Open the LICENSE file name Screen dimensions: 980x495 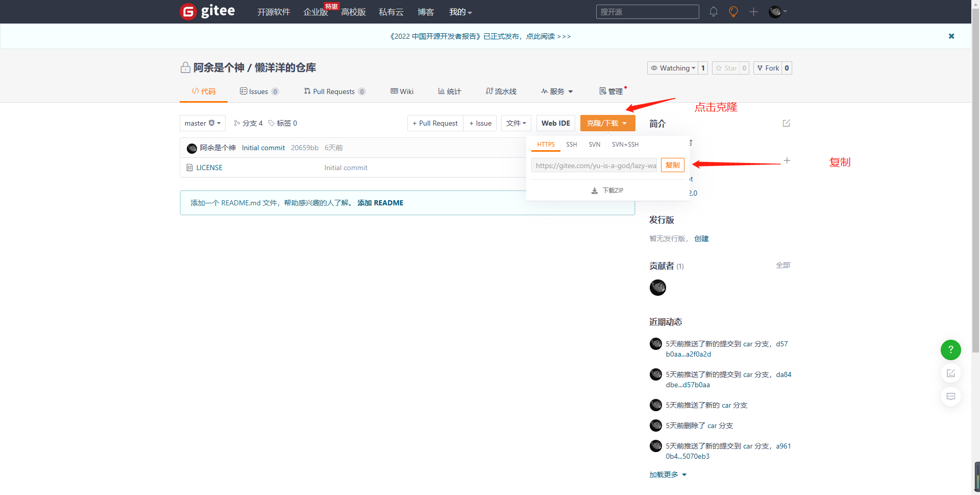click(209, 168)
